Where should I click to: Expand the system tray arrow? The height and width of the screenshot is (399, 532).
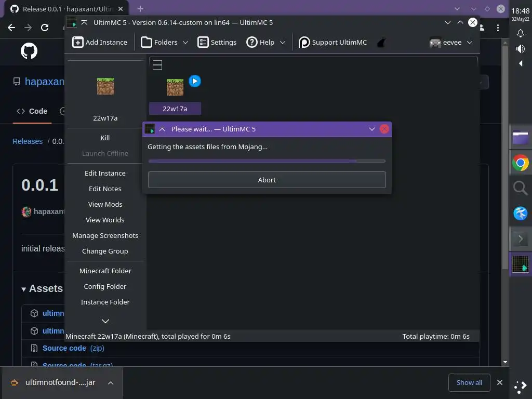click(521, 63)
